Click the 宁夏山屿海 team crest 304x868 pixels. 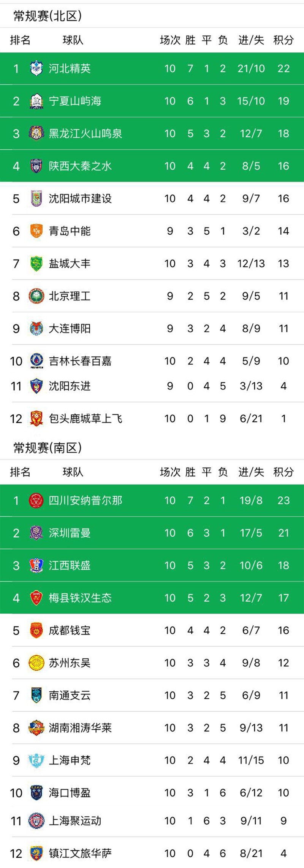36,101
